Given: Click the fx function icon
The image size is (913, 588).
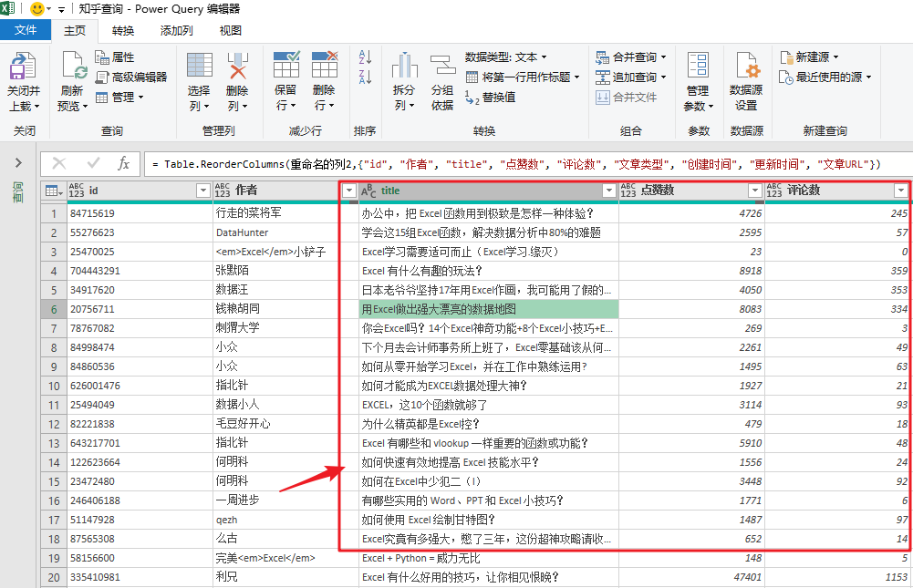Looking at the screenshot, I should (x=123, y=163).
